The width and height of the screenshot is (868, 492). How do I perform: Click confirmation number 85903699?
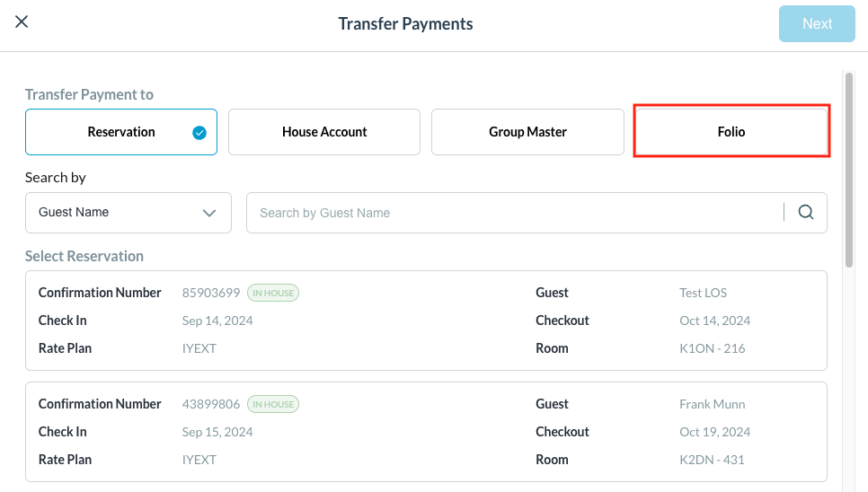coord(211,293)
